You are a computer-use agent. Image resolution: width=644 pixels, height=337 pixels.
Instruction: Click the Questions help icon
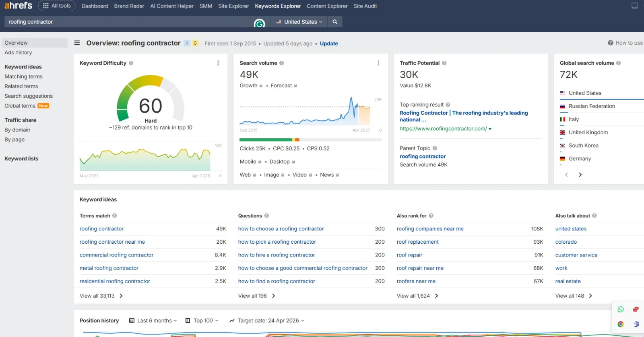click(x=267, y=216)
